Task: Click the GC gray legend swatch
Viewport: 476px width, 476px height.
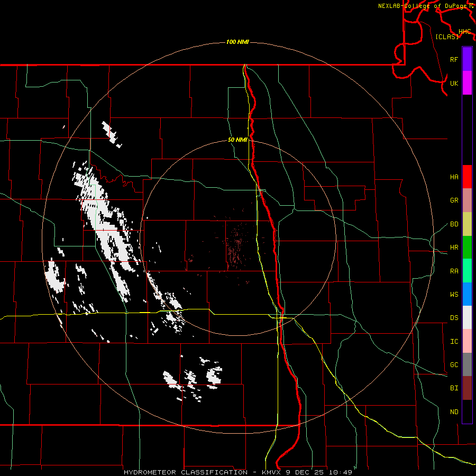Action: 467,364
